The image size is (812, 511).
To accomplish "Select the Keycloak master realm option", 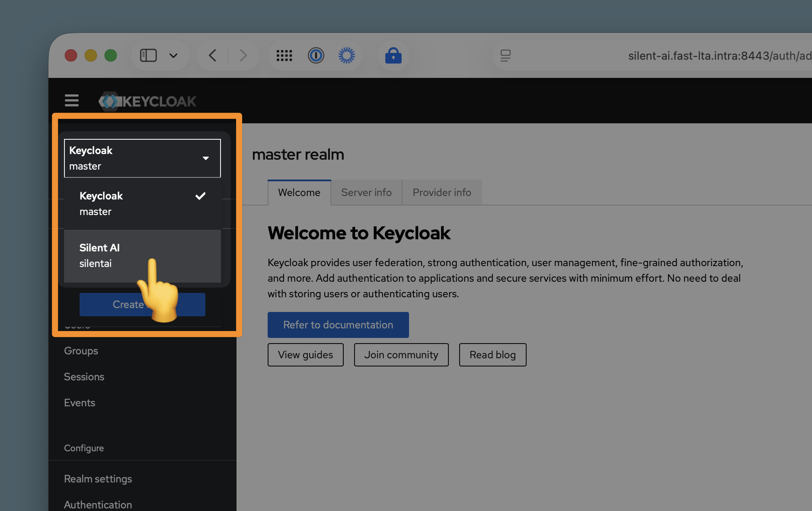I will click(142, 204).
